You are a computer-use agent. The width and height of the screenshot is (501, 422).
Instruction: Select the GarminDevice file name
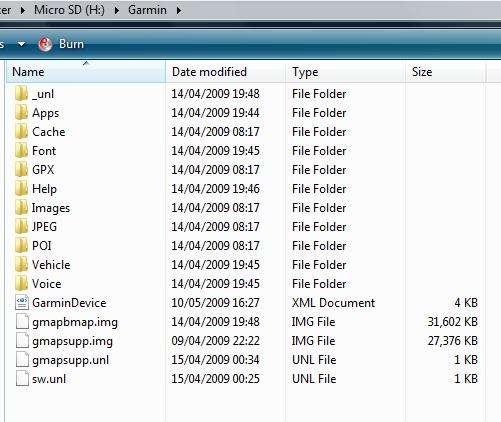click(x=69, y=303)
